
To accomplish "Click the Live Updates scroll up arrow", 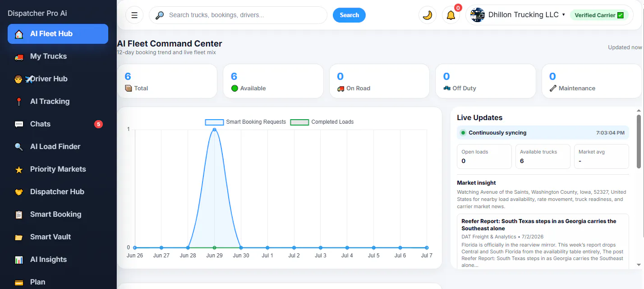I will (639, 110).
